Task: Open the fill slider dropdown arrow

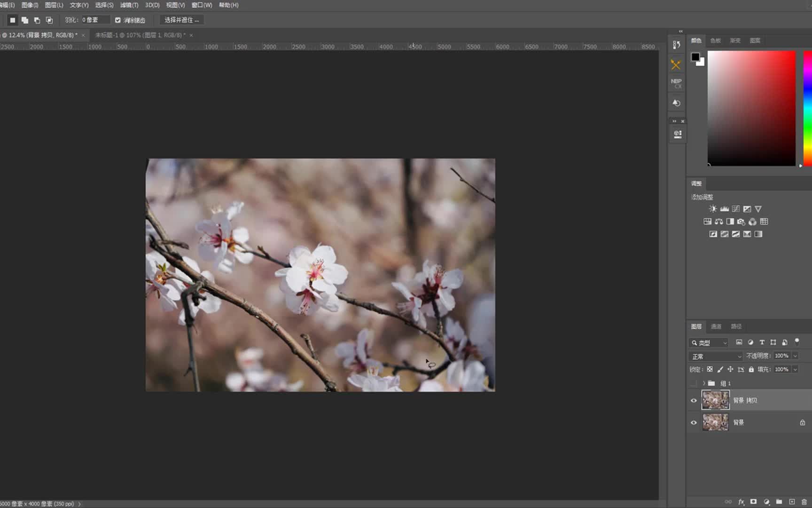Action: click(795, 370)
